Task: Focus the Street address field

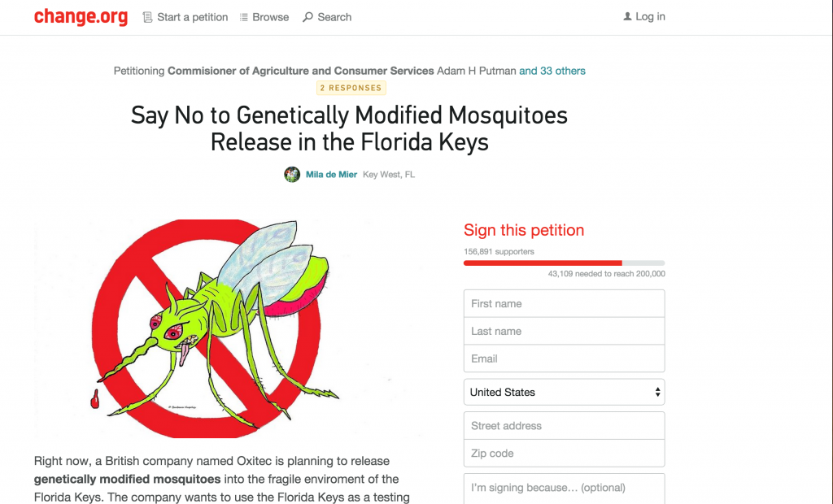Action: [x=565, y=425]
